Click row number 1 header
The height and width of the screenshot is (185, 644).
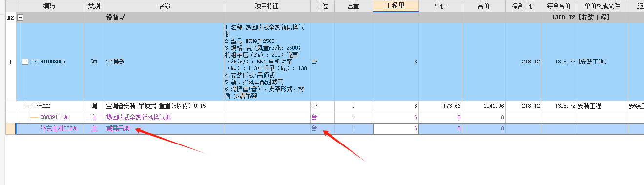click(10, 62)
